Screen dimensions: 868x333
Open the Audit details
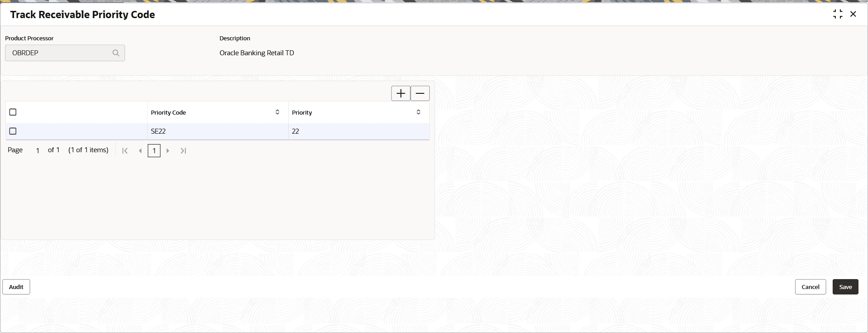click(x=16, y=287)
